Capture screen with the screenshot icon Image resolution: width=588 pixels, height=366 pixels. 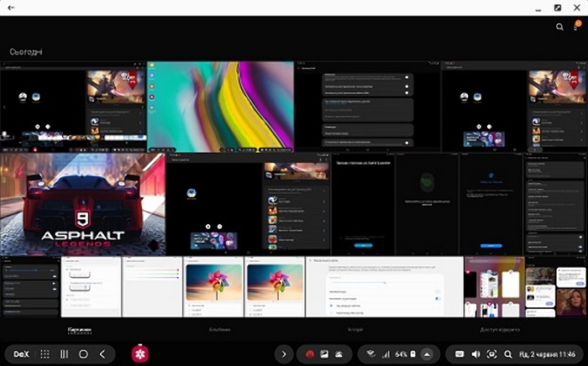(491, 354)
